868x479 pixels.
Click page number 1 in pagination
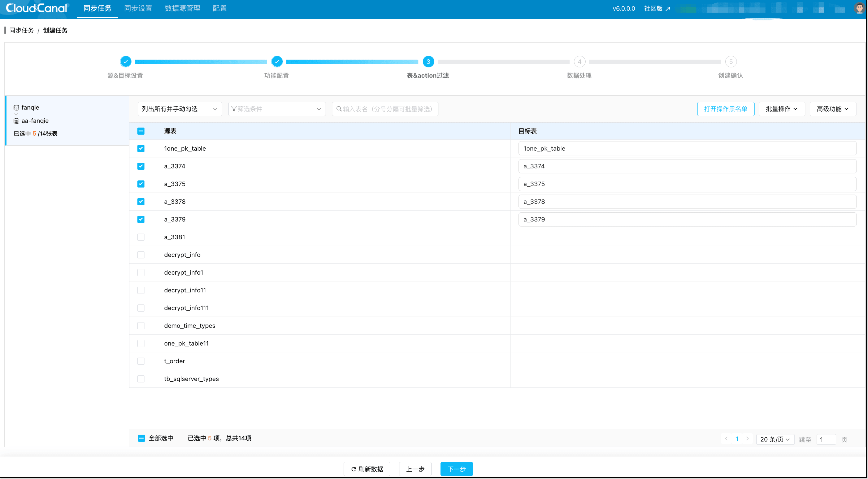point(737,439)
